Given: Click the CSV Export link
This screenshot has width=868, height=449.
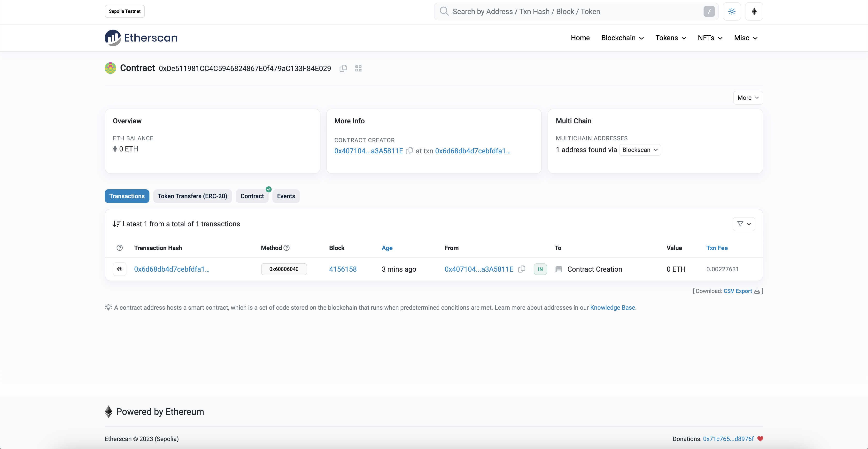Looking at the screenshot, I should (x=738, y=291).
